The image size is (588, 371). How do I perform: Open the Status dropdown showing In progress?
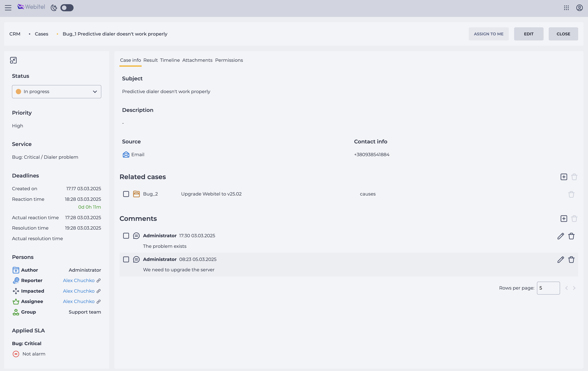(x=56, y=92)
